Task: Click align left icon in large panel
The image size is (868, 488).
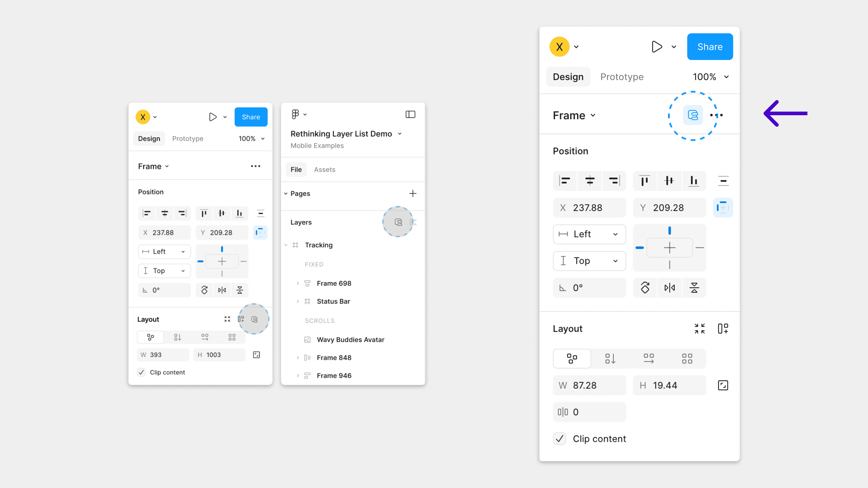Action: coord(565,181)
